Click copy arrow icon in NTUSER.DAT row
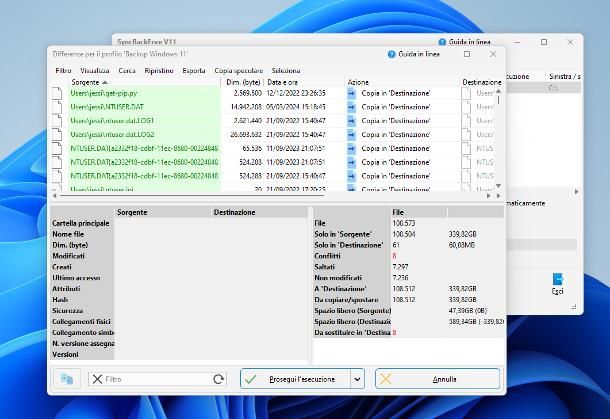Image resolution: width=610 pixels, height=419 pixels. pos(351,107)
